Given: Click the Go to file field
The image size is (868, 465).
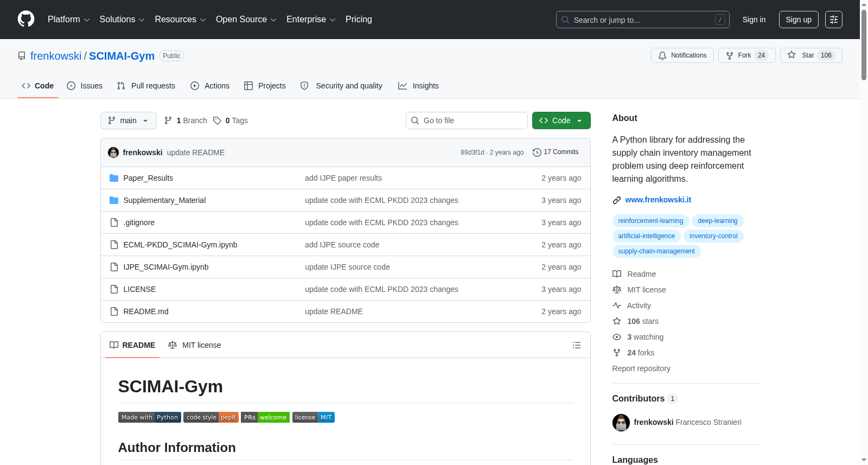Looking at the screenshot, I should [x=467, y=120].
